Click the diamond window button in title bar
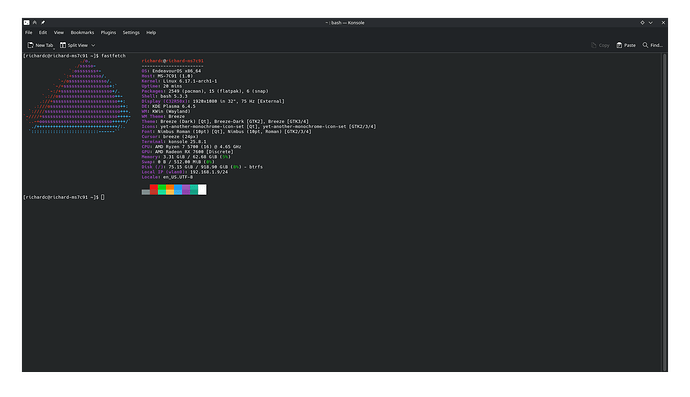This screenshot has width=690, height=397. tap(642, 22)
